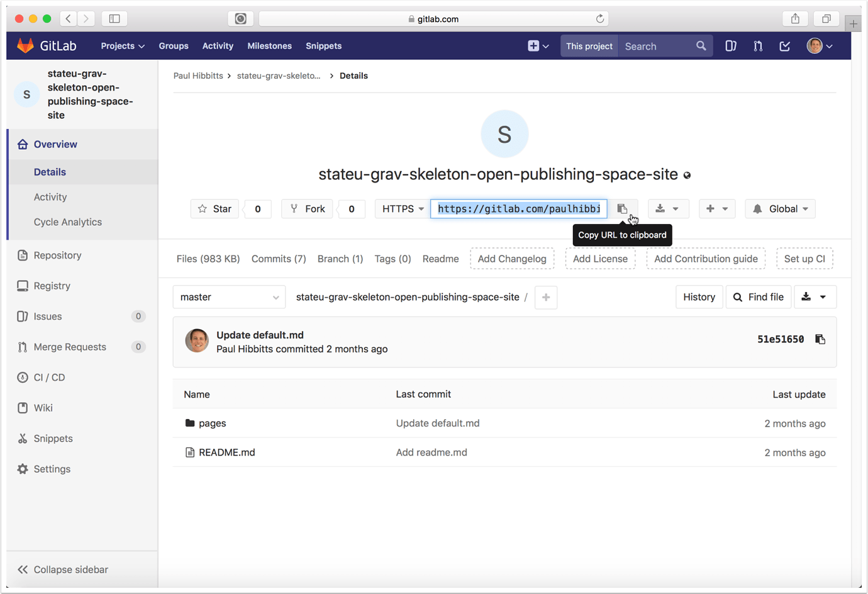Image resolution: width=868 pixels, height=594 pixels.
Task: Open the Update default.md commit title
Action: click(260, 335)
